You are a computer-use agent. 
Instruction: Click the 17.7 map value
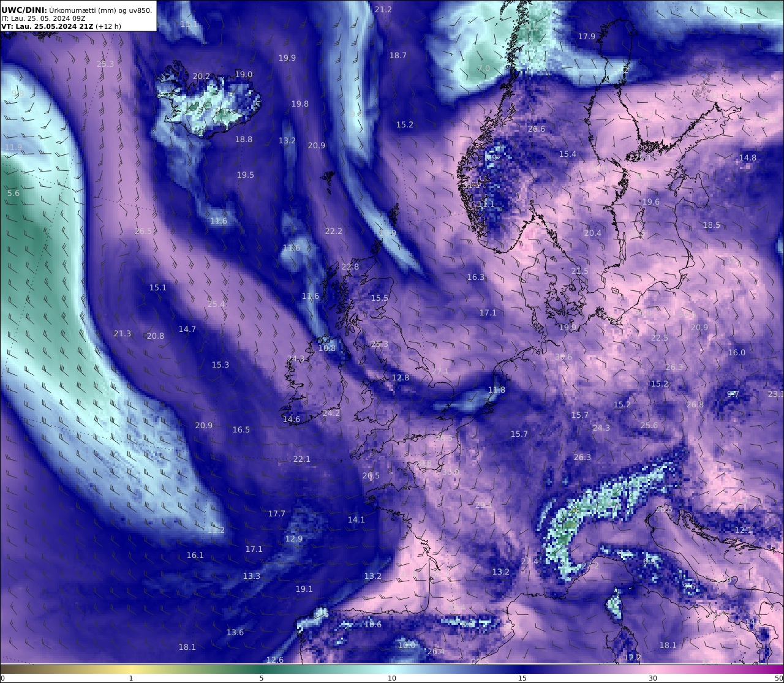[x=277, y=513]
